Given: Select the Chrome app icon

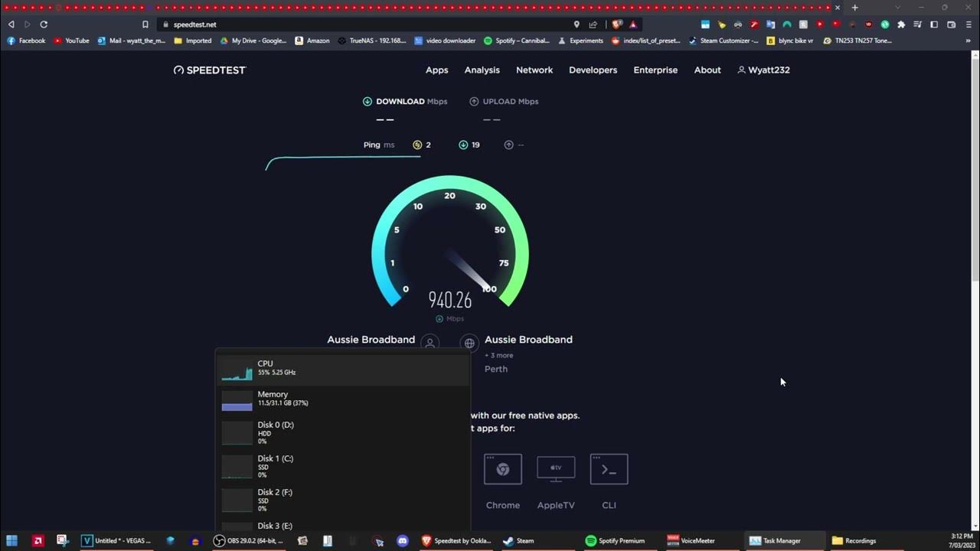Looking at the screenshot, I should (x=503, y=469).
